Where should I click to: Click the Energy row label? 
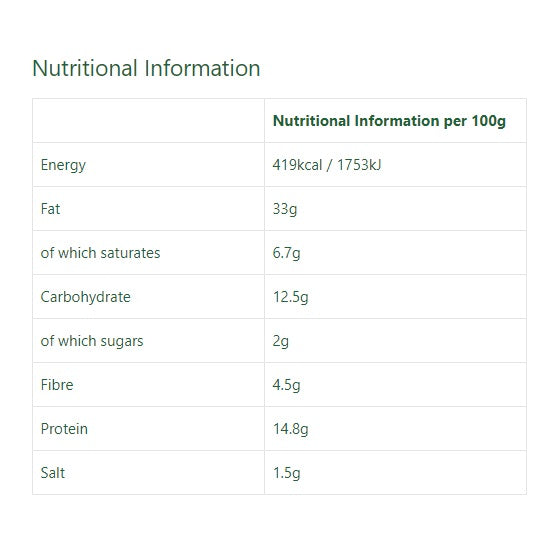coord(63,165)
